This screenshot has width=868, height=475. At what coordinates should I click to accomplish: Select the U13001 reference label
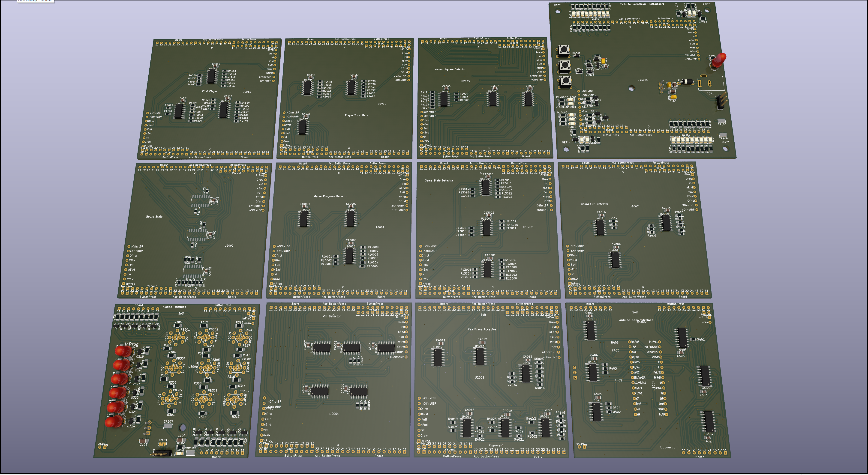528,227
